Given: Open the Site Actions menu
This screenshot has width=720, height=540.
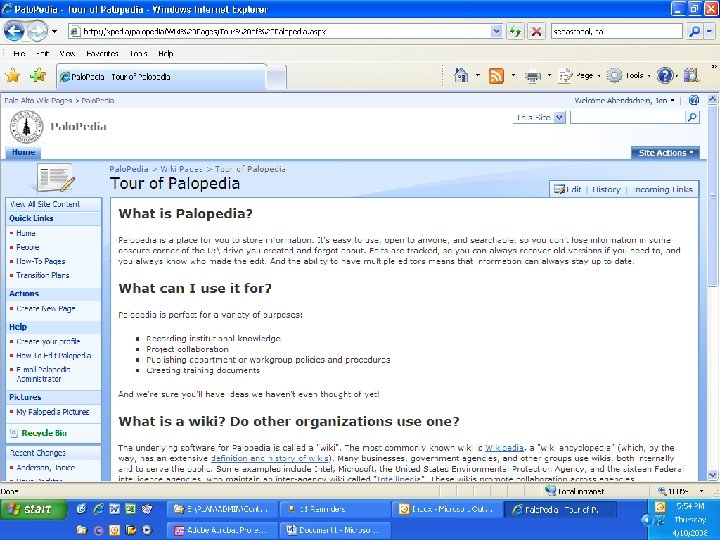Looking at the screenshot, I should 665,153.
